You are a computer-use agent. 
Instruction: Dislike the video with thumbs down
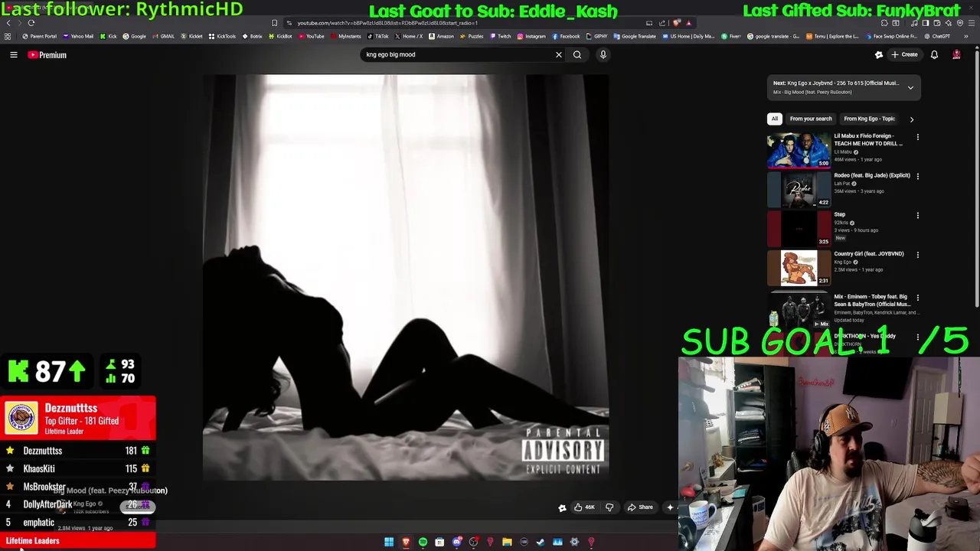(609, 507)
